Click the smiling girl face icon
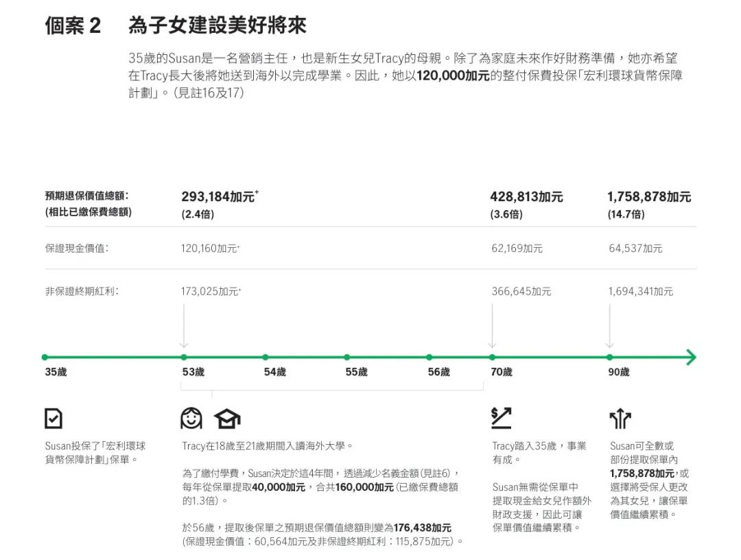This screenshot has height=560, width=741. coord(191,418)
